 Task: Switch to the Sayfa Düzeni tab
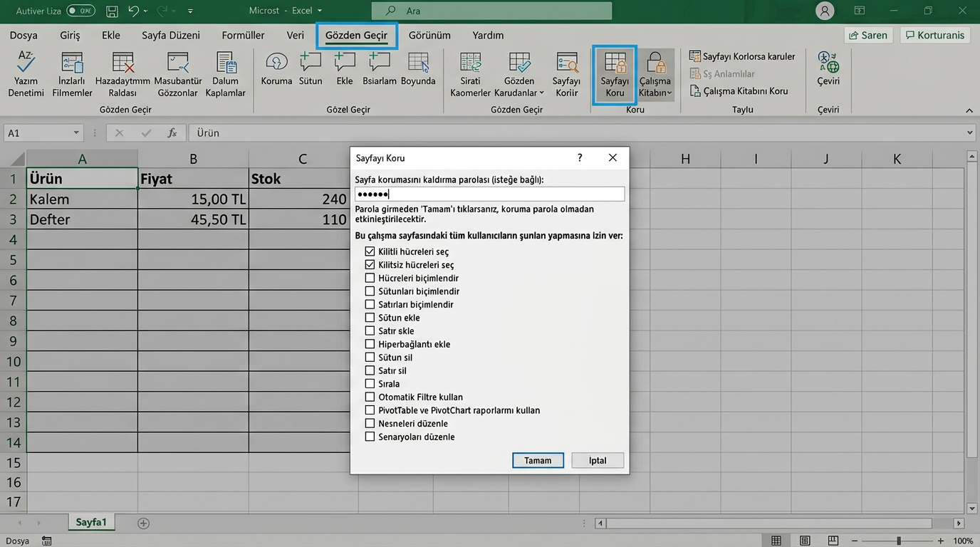click(171, 35)
